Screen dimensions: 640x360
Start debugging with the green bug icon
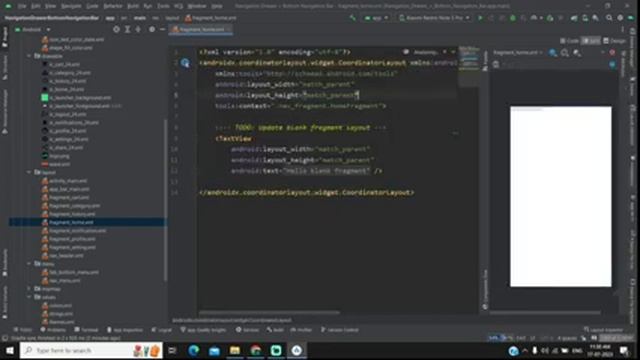point(513,18)
